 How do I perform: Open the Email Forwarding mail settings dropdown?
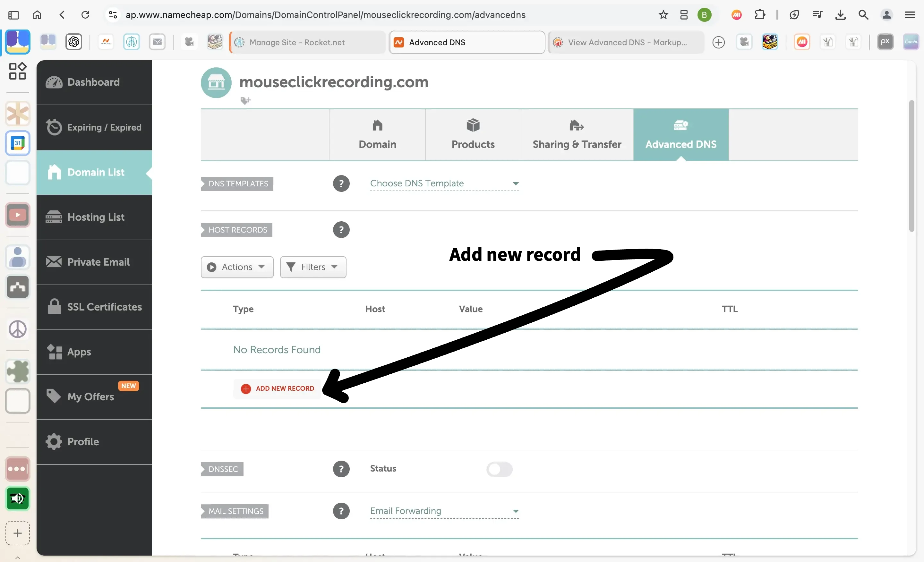coord(444,511)
